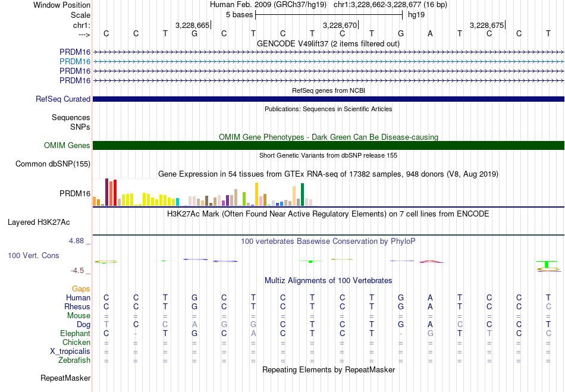Select the Mouse species label
The width and height of the screenshot is (565, 392).
point(79,316)
